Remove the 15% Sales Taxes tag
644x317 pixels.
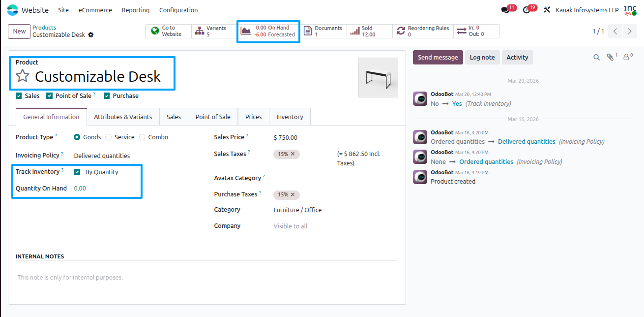[293, 154]
